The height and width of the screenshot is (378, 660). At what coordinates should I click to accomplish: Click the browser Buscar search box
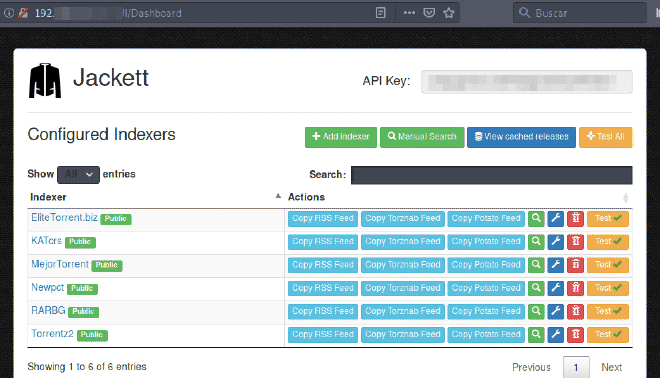pyautogui.click(x=579, y=13)
